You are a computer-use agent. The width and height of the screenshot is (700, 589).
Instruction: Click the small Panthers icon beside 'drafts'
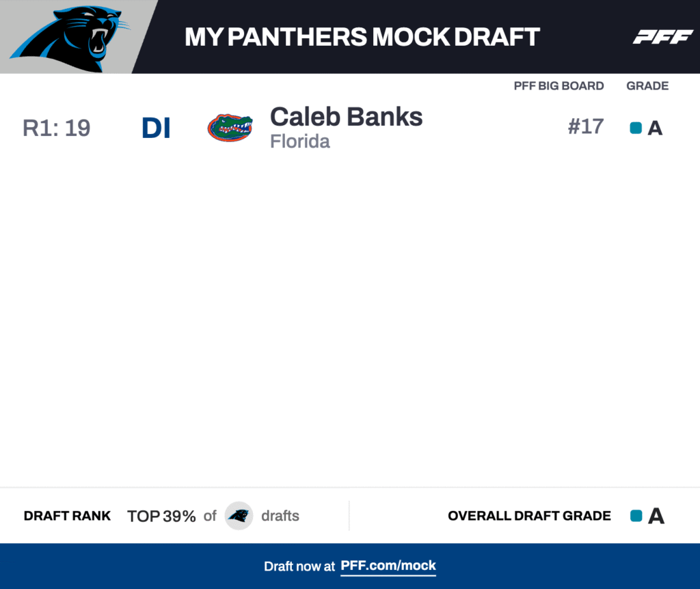[x=239, y=516]
